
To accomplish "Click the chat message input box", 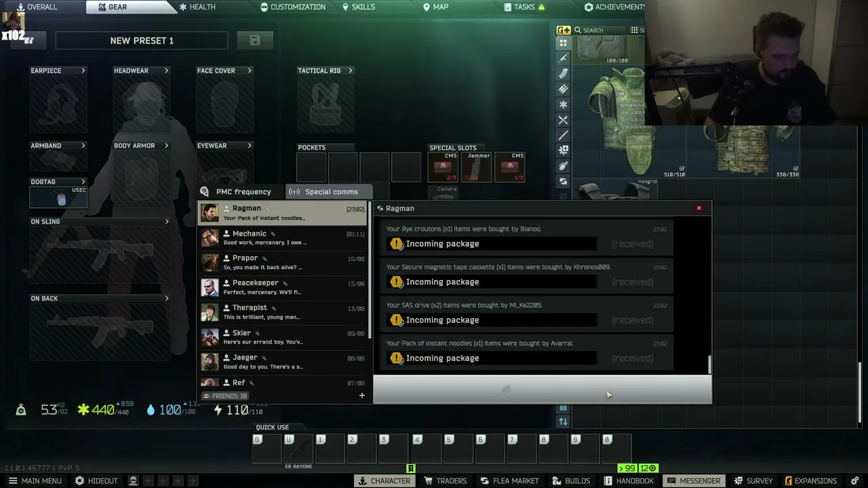I will coord(542,389).
